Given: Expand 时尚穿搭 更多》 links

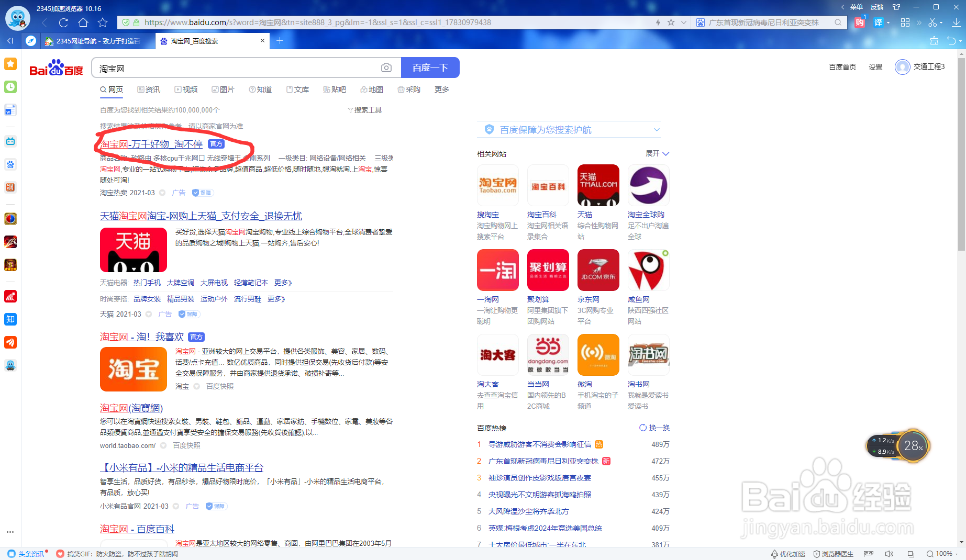Looking at the screenshot, I should pyautogui.click(x=276, y=299).
